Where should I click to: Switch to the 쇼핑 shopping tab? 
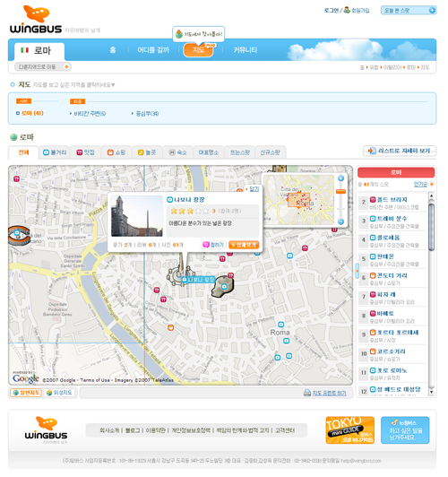point(116,152)
